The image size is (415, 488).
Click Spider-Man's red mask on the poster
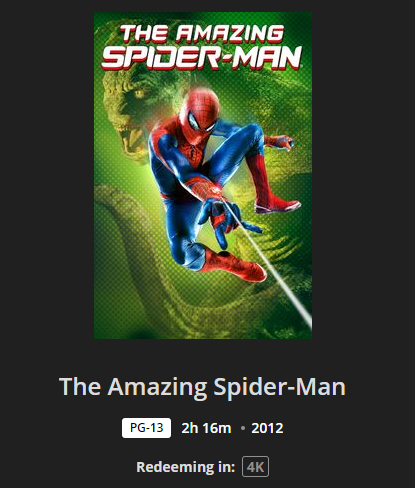[x=199, y=113]
